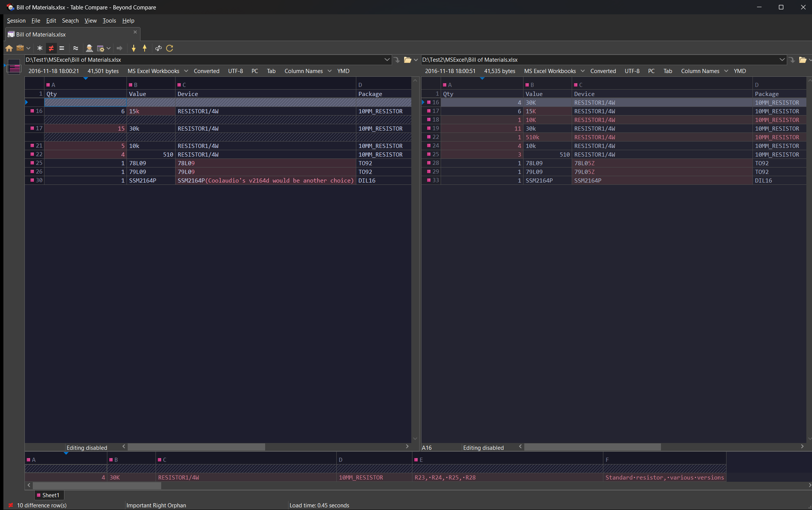Open the left file path history dropdown
Image resolution: width=812 pixels, height=510 pixels.
(387, 60)
